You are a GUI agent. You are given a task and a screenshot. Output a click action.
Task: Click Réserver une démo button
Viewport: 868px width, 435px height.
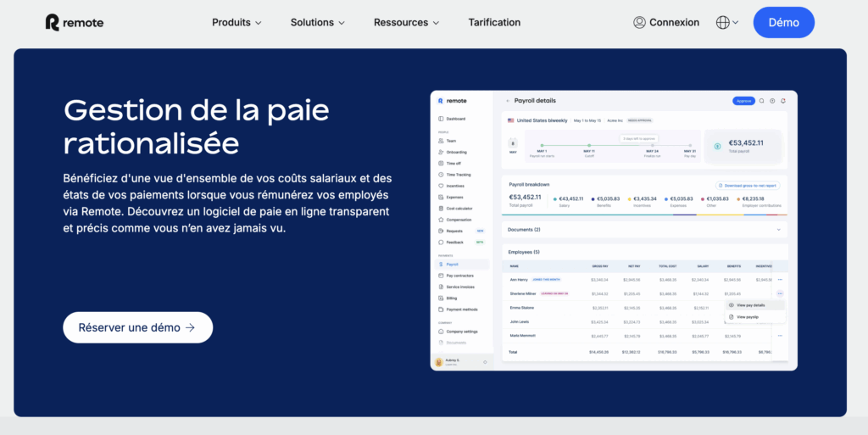point(138,327)
